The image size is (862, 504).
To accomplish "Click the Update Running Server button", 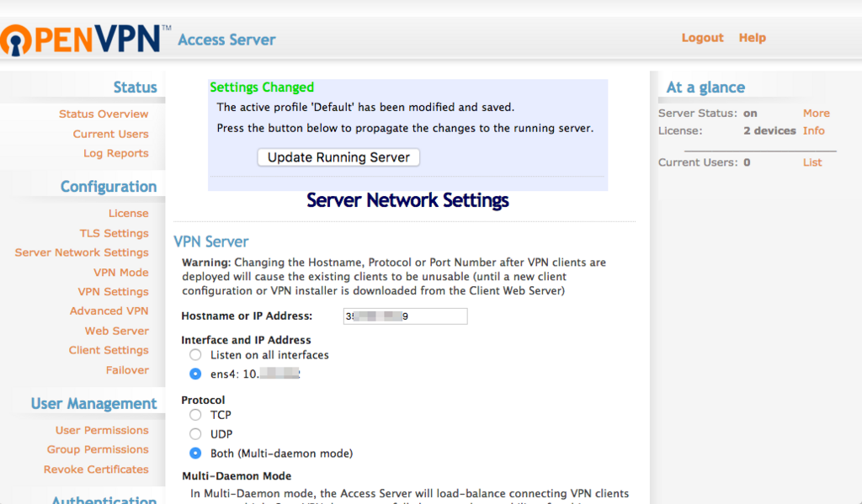I will (338, 157).
